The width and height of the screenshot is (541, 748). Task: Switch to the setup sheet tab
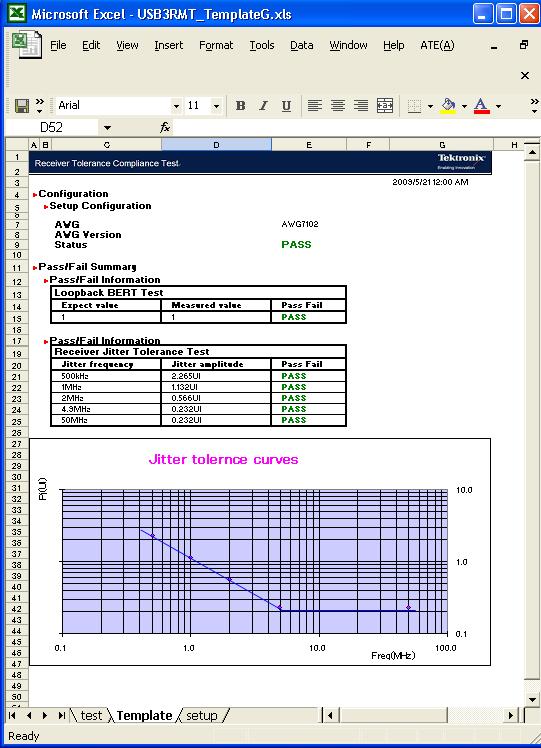coord(202,716)
